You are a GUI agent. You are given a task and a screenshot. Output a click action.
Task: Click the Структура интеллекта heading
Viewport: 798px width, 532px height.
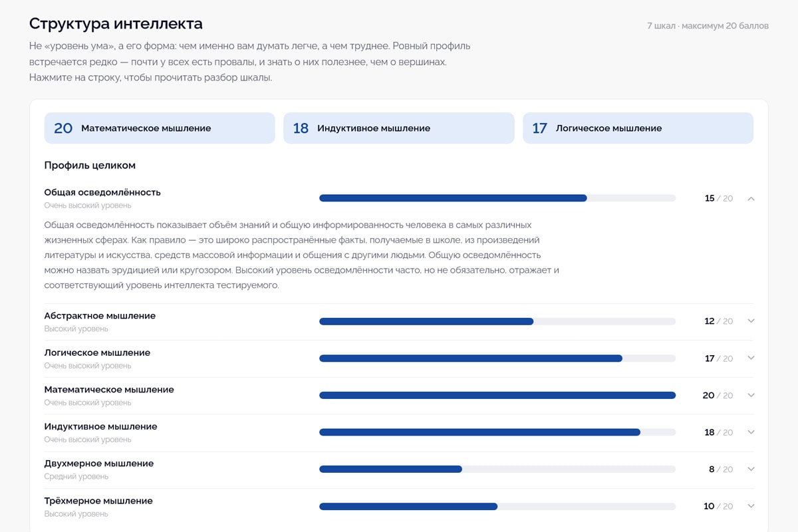(116, 24)
